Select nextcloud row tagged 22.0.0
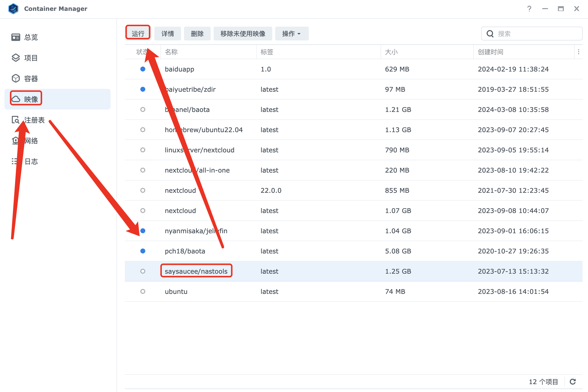The image size is (588, 392). coord(354,191)
